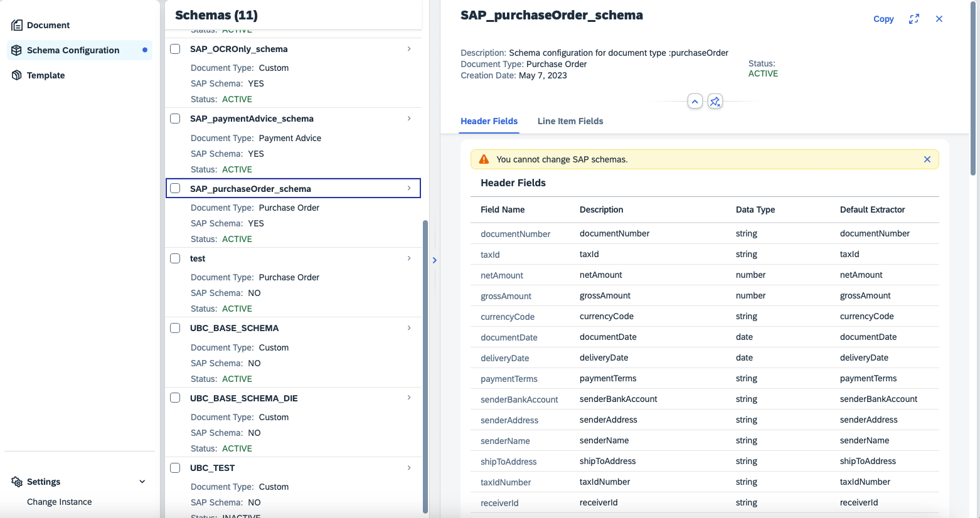Open the documentNumber field link

click(x=516, y=234)
